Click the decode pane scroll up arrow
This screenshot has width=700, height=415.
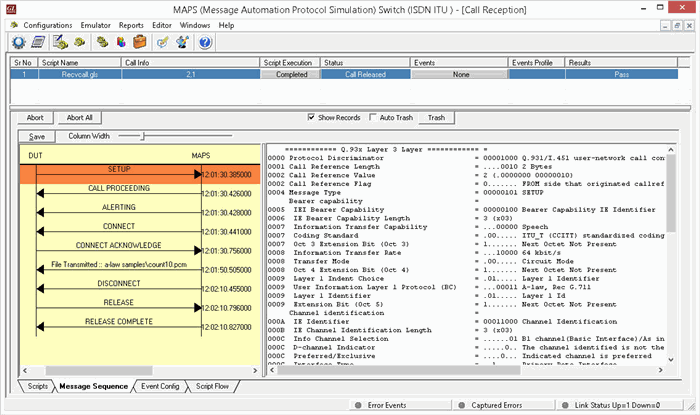point(671,150)
